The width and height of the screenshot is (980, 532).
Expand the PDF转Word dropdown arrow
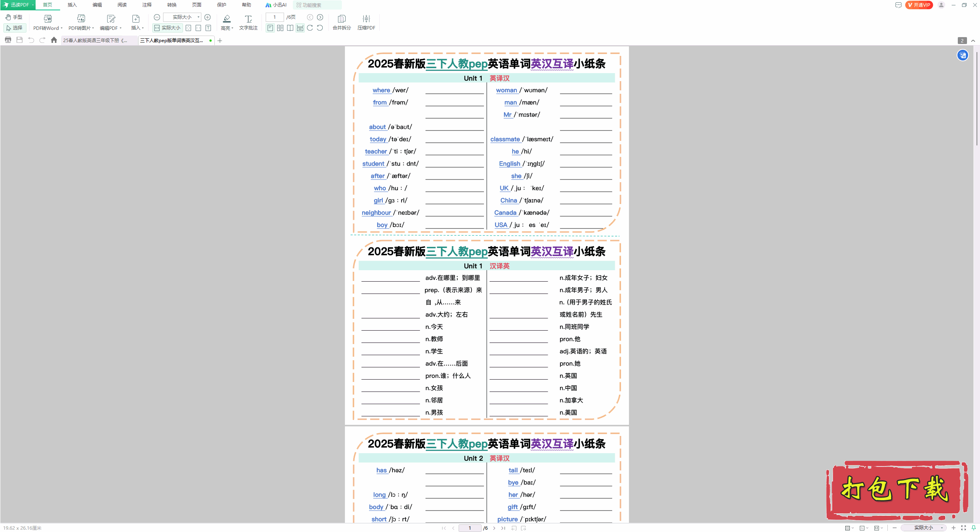click(x=62, y=28)
